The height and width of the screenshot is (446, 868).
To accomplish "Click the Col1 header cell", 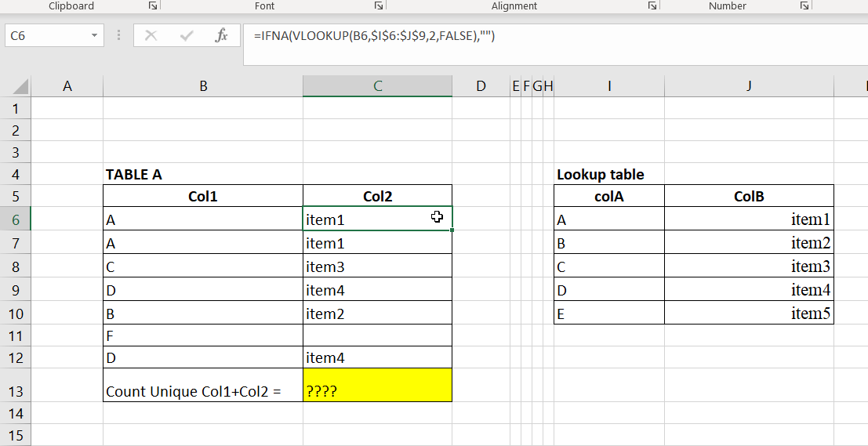I will 203,197.
